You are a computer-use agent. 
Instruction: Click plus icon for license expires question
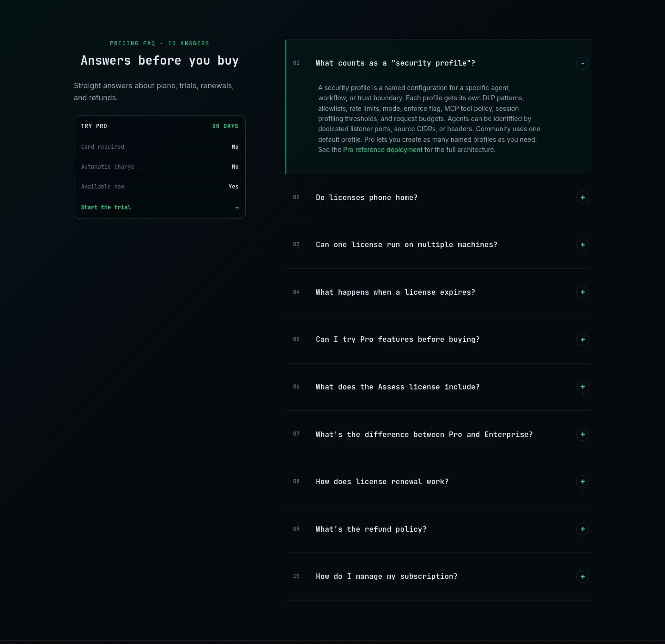click(583, 292)
